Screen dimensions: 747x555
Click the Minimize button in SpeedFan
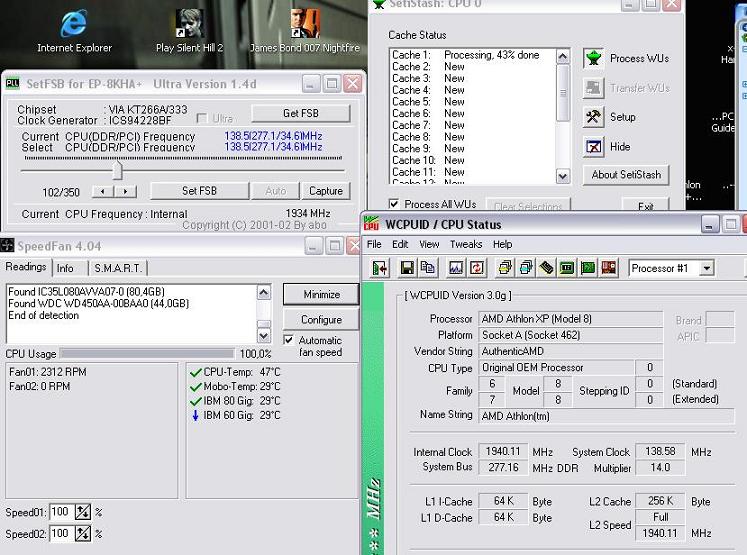pyautogui.click(x=321, y=294)
